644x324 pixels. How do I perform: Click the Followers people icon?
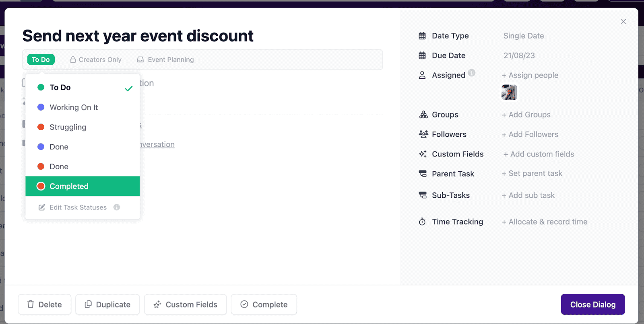click(x=423, y=134)
